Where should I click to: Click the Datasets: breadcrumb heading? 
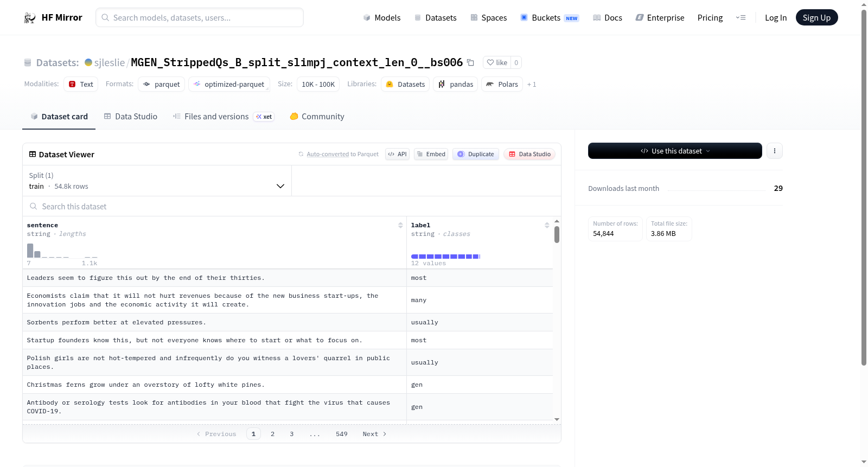(x=58, y=63)
